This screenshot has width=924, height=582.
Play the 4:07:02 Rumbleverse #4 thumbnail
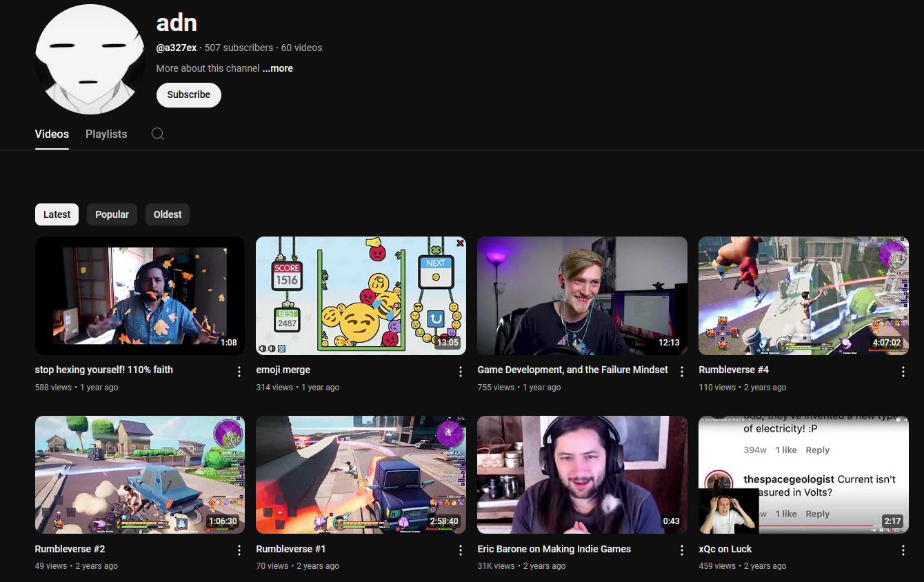[x=803, y=296]
